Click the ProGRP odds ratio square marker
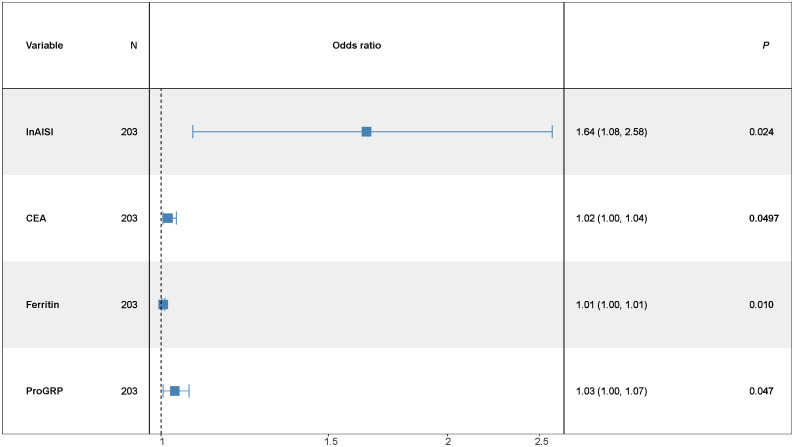This screenshot has width=794, height=447. (175, 391)
